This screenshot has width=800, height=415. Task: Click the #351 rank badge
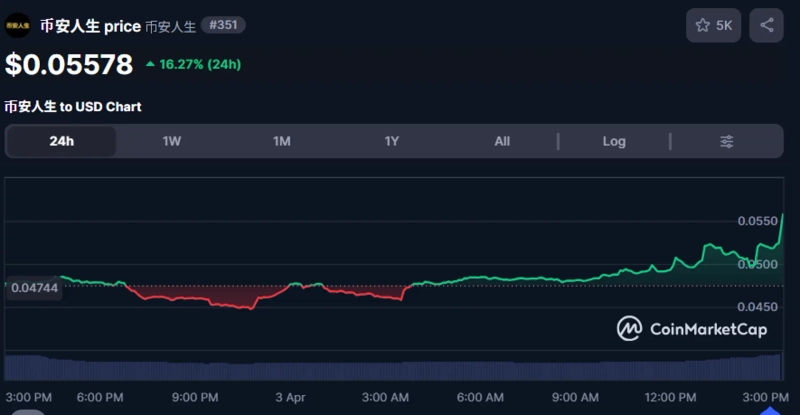pos(223,25)
